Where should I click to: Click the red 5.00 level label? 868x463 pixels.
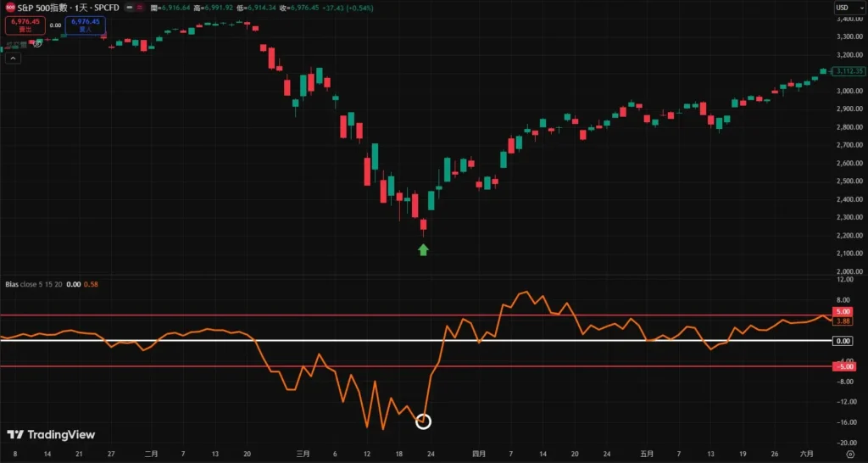(843, 312)
